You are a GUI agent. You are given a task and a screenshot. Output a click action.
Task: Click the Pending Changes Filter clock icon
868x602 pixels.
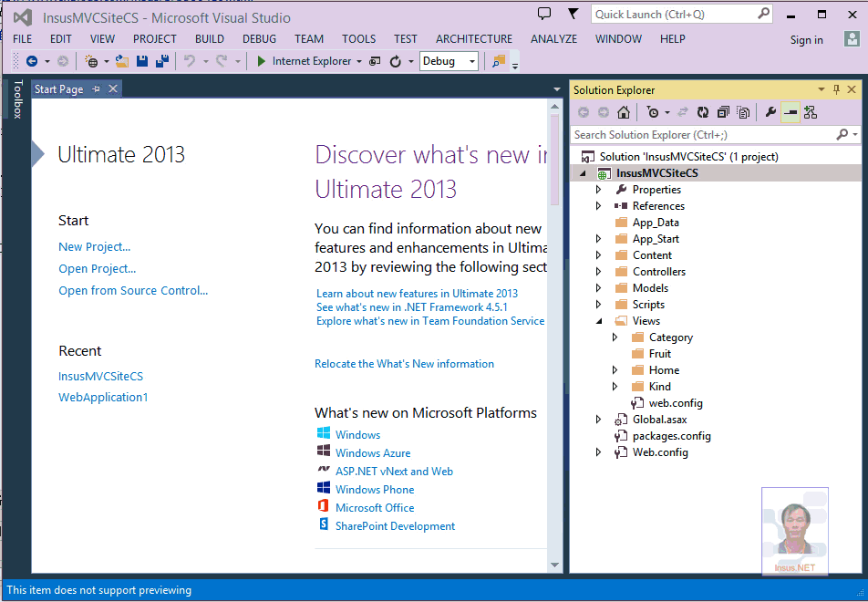point(653,112)
